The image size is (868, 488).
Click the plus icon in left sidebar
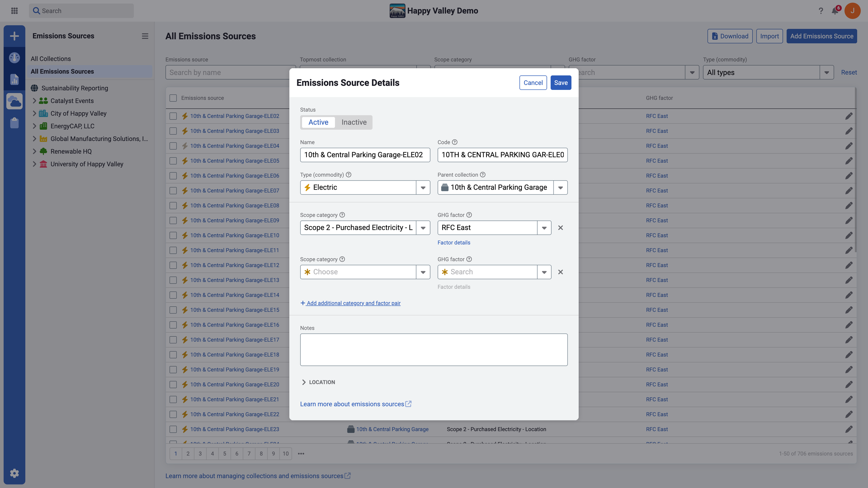coord(14,36)
